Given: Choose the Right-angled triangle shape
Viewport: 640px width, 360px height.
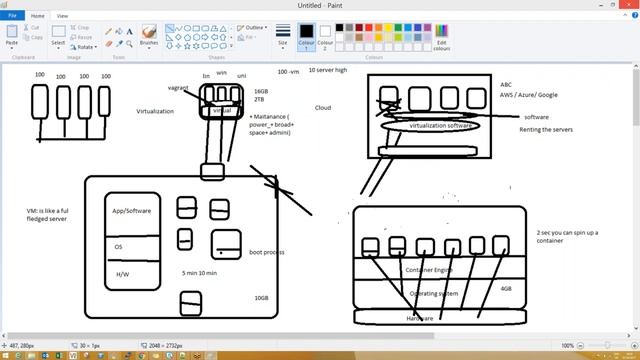Looking at the screenshot, I should click(x=169, y=37).
